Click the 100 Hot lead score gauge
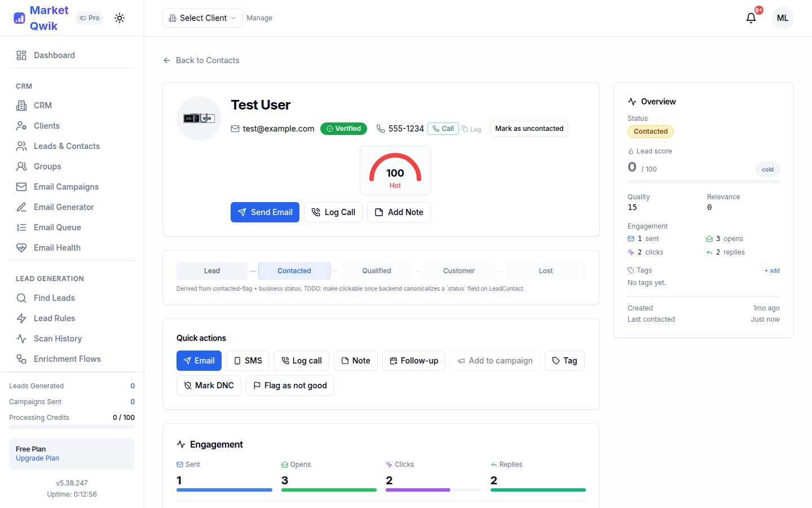Image resolution: width=812 pixels, height=508 pixels. point(395,170)
